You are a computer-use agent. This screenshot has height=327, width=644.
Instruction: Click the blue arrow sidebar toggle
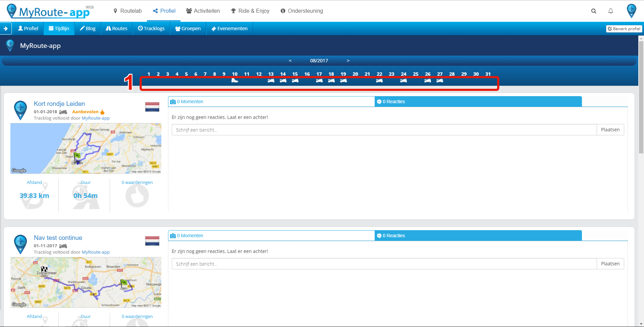pyautogui.click(x=6, y=28)
